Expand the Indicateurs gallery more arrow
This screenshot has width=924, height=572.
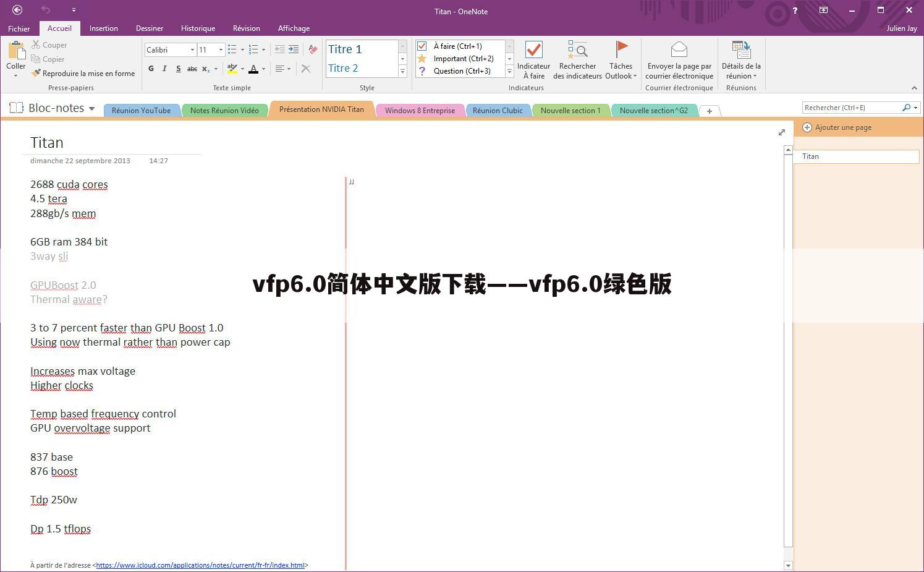tap(509, 72)
